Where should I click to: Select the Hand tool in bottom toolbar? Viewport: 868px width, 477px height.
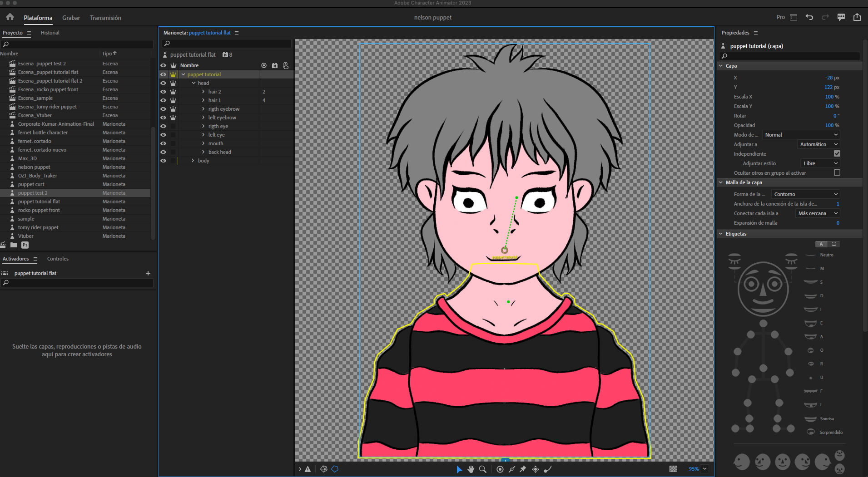click(x=471, y=469)
